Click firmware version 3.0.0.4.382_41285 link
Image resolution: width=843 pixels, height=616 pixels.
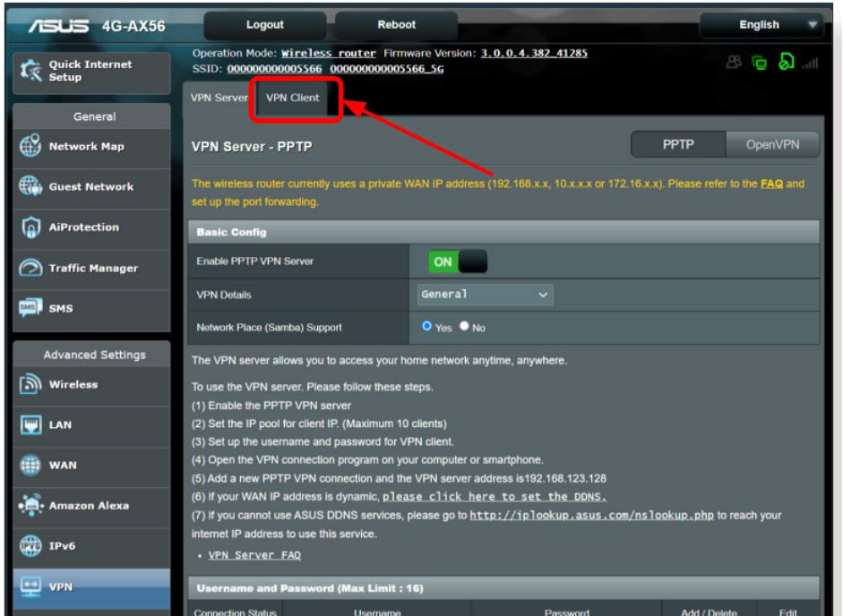(x=534, y=53)
